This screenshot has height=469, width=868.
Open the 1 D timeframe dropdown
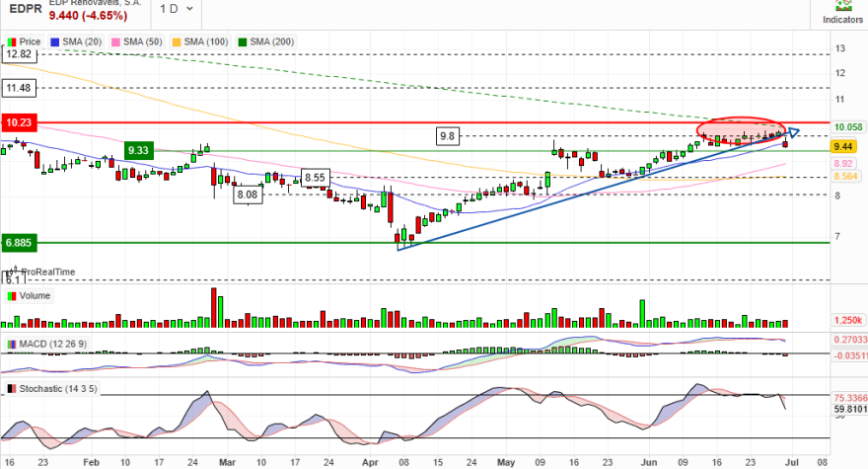tap(177, 10)
